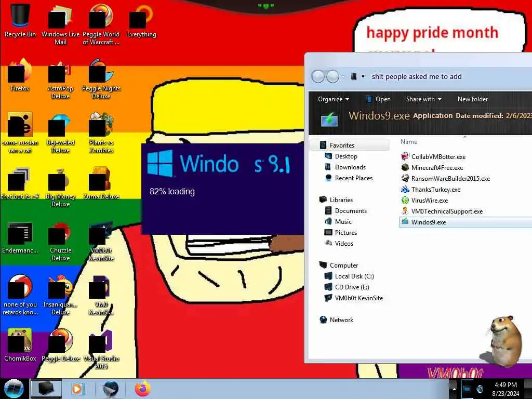Viewport: 532px width, 399px height.
Task: Select Windos9.exe in file list
Action: (x=465, y=222)
